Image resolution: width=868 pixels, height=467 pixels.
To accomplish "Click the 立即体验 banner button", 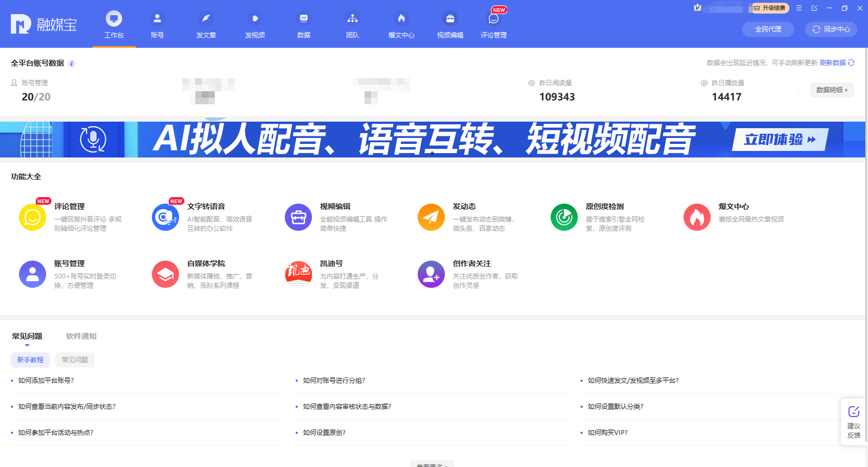I will (x=780, y=140).
